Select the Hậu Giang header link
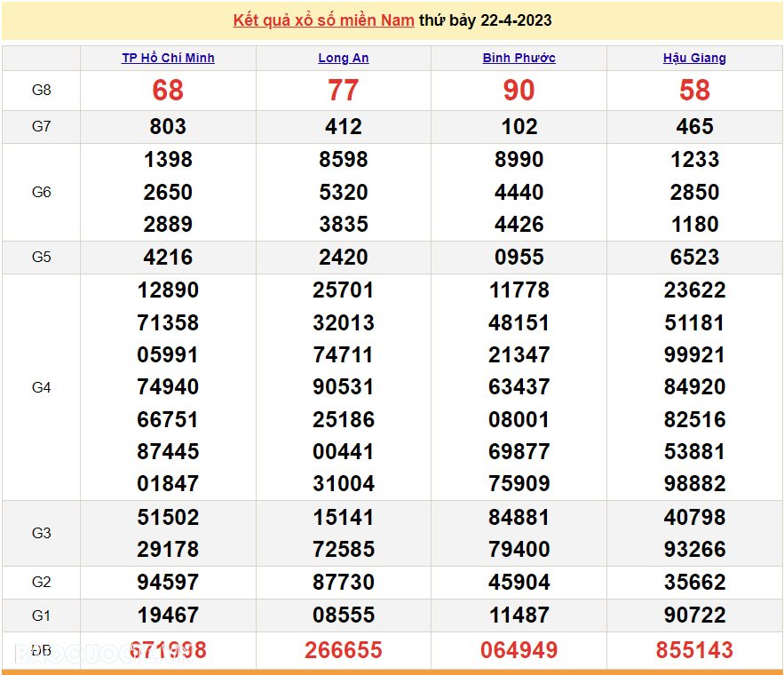Viewport: 784px width, 675px height. tap(694, 58)
